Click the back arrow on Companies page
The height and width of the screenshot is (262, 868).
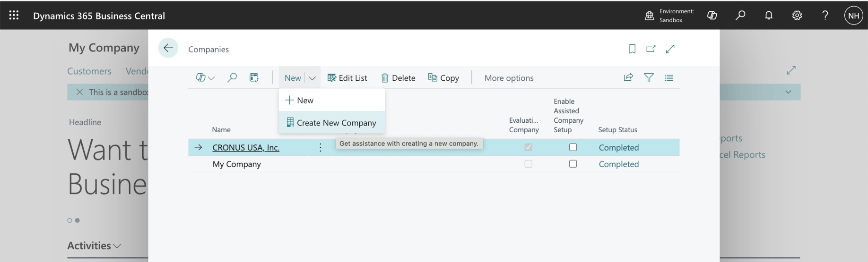(168, 48)
